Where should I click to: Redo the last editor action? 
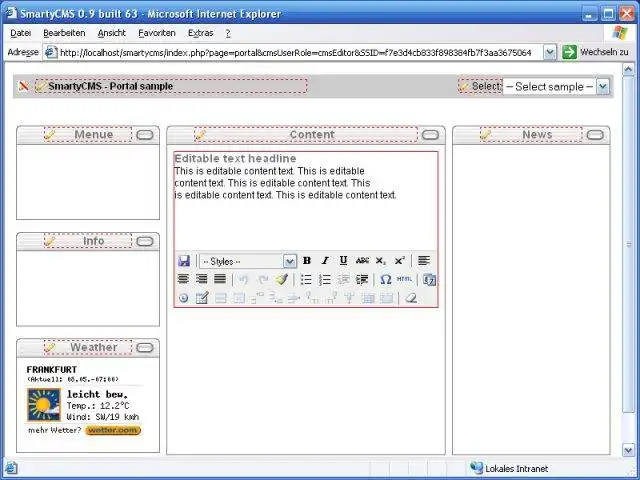tap(263, 280)
